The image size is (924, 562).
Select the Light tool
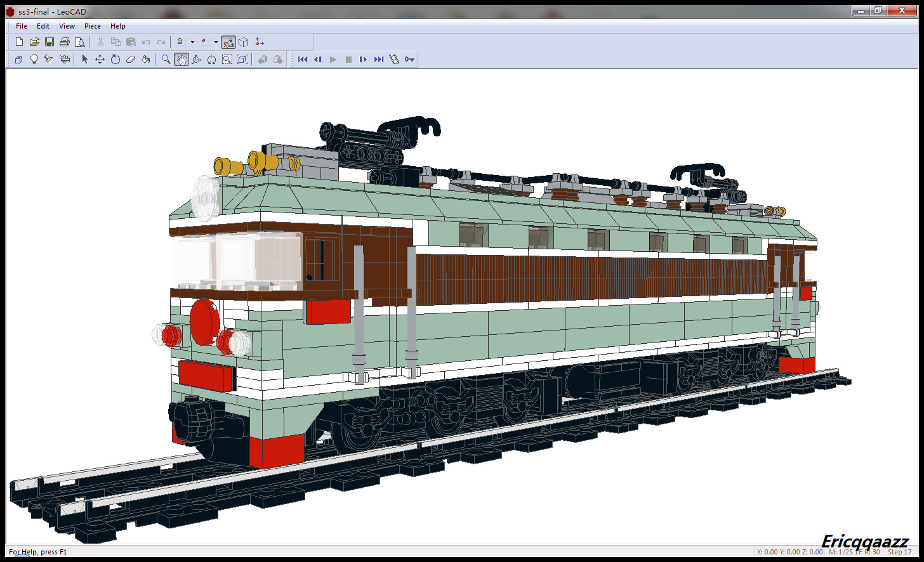point(34,59)
